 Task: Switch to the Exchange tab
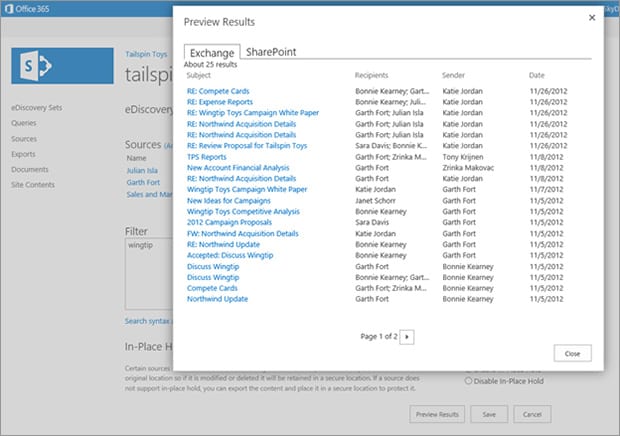tap(212, 53)
